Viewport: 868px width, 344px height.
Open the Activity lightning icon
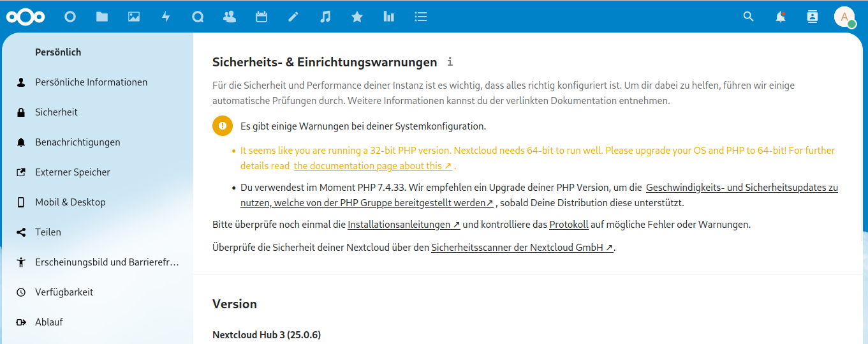pos(166,17)
